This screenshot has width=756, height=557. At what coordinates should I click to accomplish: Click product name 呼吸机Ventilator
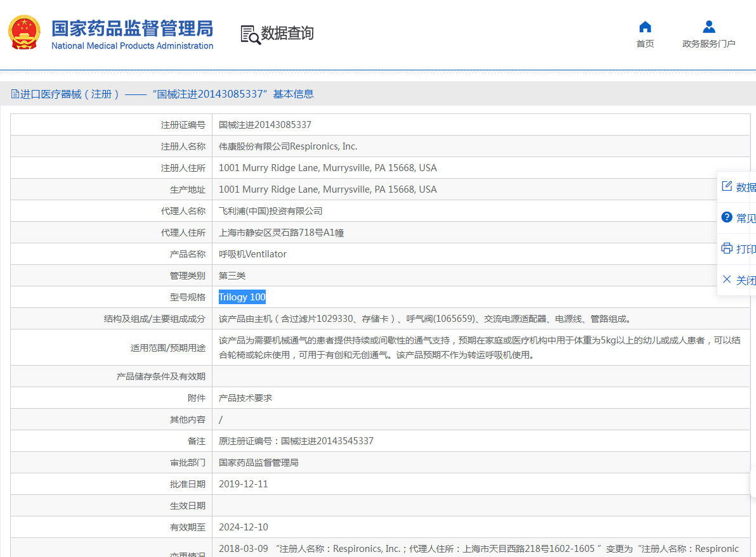pos(252,254)
